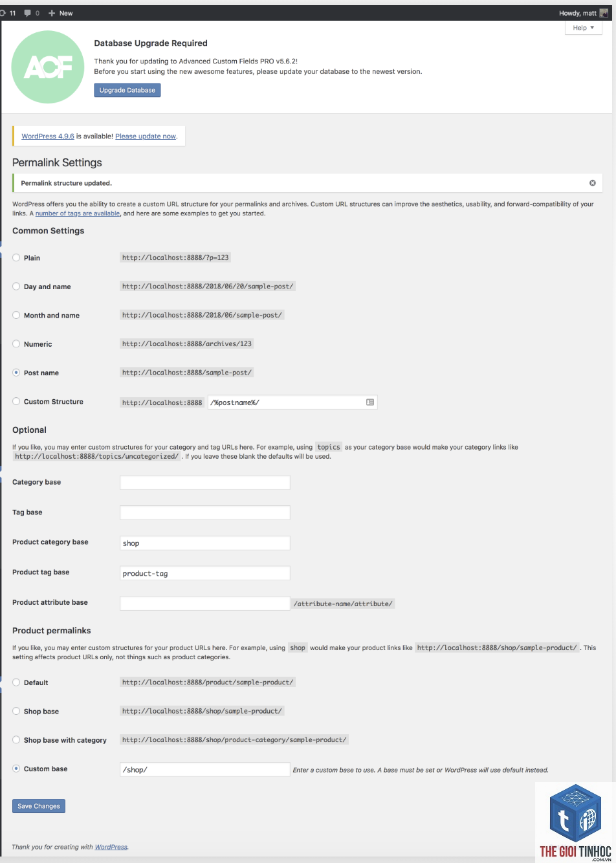The height and width of the screenshot is (863, 616).
Task: Focus the Tag base input field
Action: point(205,513)
